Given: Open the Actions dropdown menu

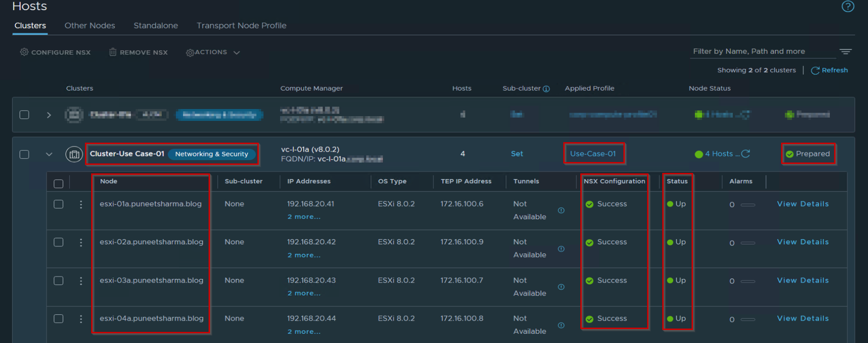Looking at the screenshot, I should coord(213,52).
